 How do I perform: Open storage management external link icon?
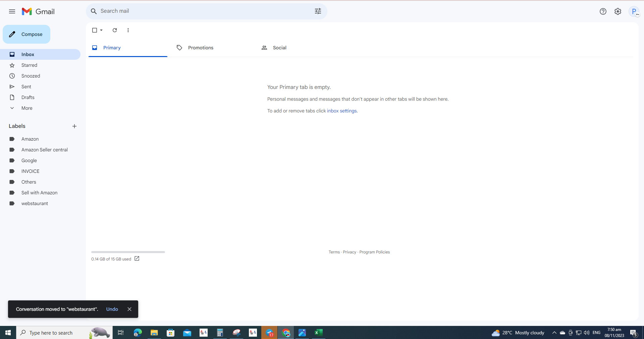[x=137, y=258]
